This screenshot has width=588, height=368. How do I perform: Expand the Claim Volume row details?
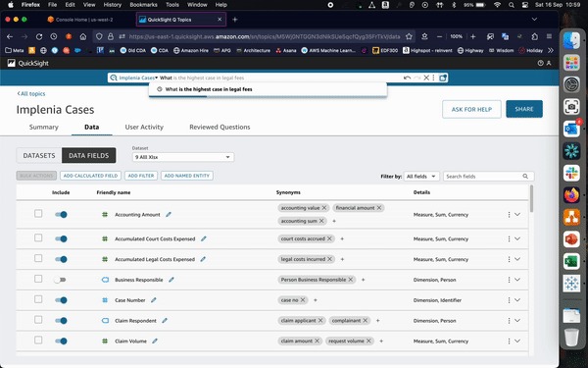click(517, 341)
